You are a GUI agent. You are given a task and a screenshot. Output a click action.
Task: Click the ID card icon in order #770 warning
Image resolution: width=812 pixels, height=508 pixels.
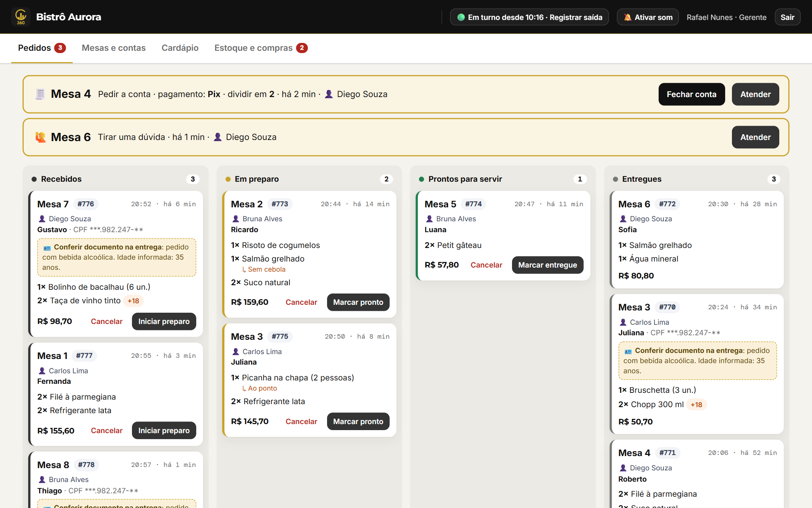[628, 351]
